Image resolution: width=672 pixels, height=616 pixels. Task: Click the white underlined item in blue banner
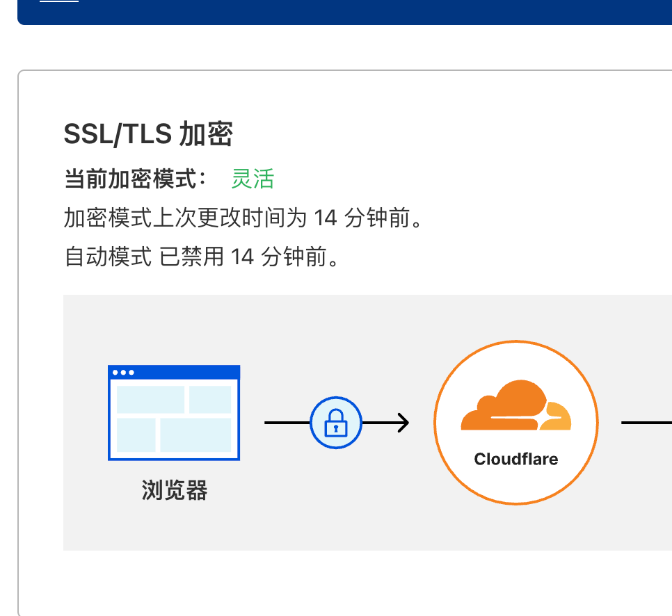(x=59, y=1)
